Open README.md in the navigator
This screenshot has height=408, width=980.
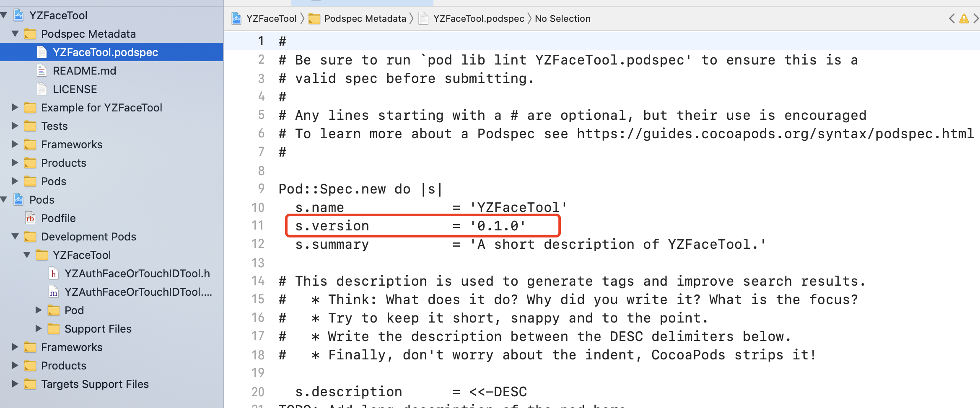84,71
